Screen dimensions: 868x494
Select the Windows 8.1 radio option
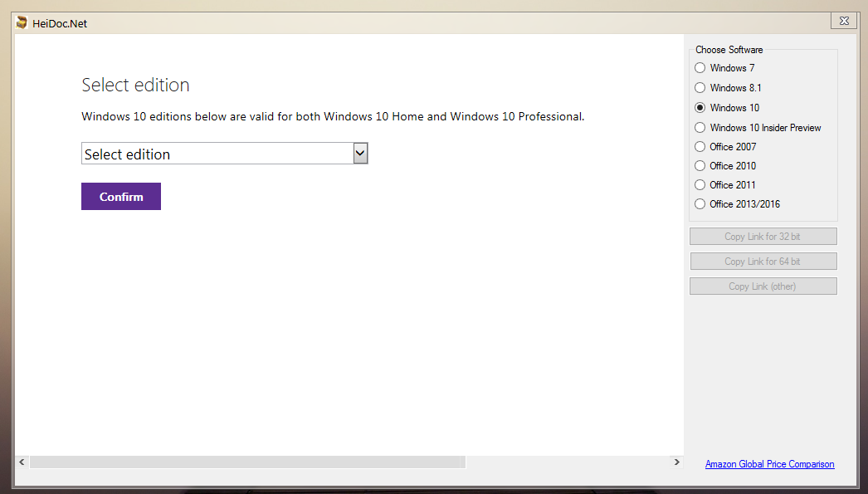click(728, 87)
